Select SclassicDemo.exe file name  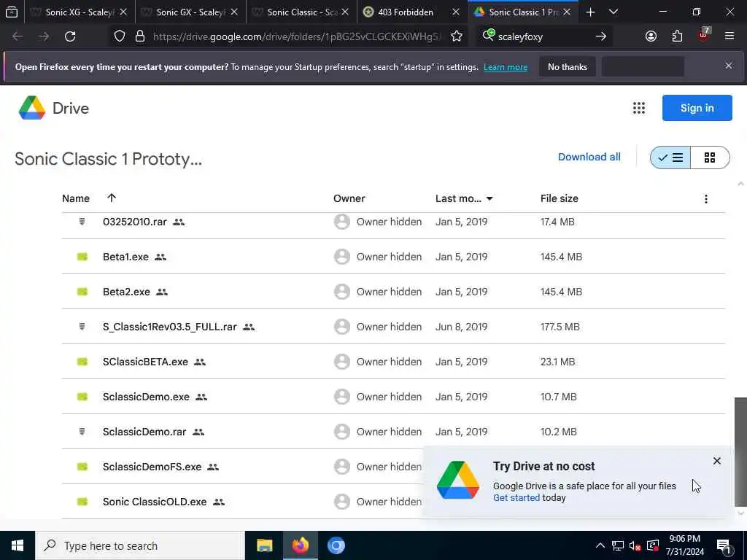click(146, 397)
